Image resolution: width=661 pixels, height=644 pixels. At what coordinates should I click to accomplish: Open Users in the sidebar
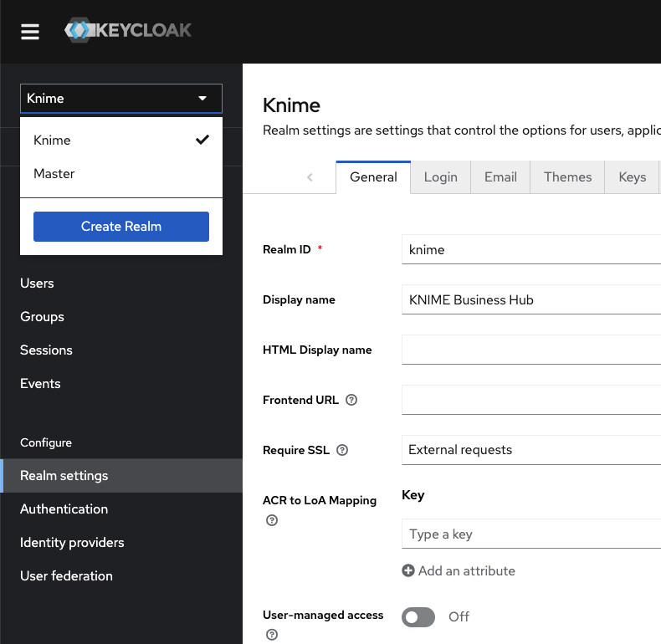[37, 284]
